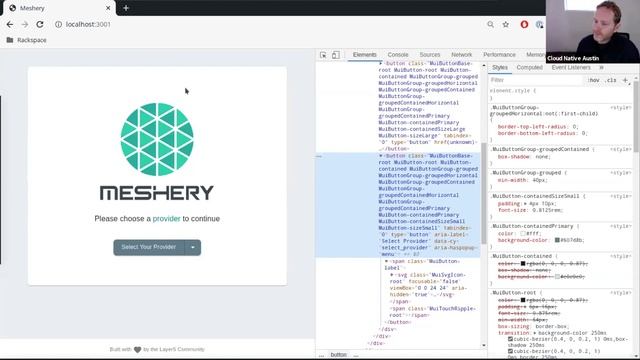The width and height of the screenshot is (640, 360).
Task: Click the span MuiTouchRipple-root node
Action: coord(432,312)
